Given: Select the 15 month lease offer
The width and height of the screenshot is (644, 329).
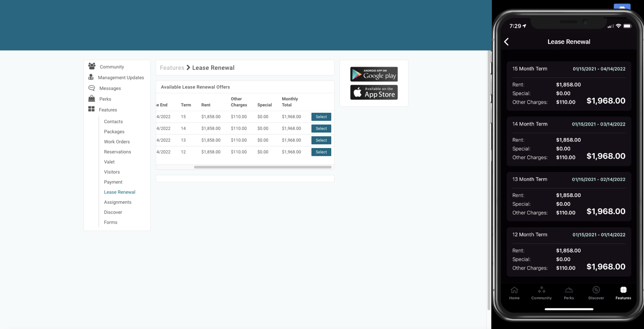Looking at the screenshot, I should tap(321, 117).
